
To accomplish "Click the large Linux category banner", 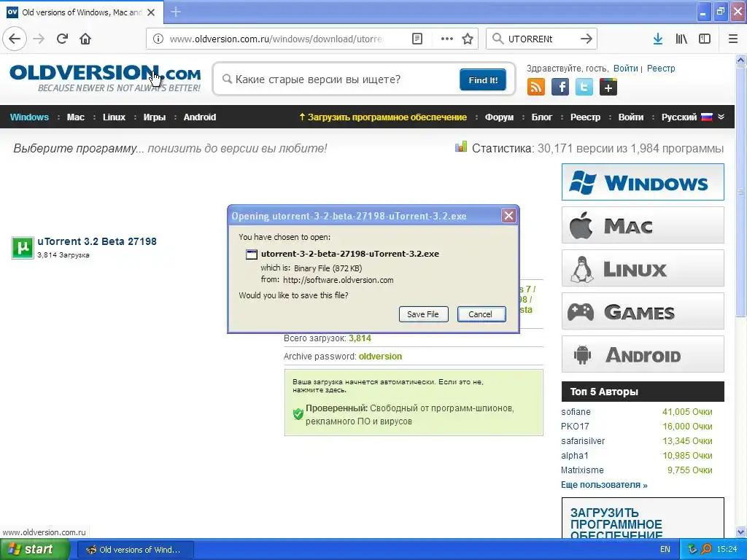I will pyautogui.click(x=643, y=268).
